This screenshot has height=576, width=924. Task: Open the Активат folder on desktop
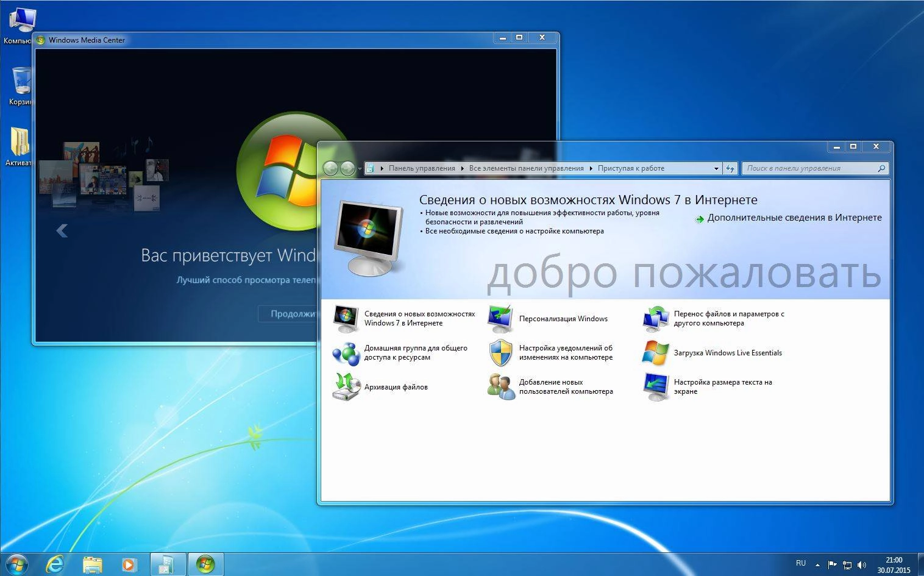coord(18,146)
